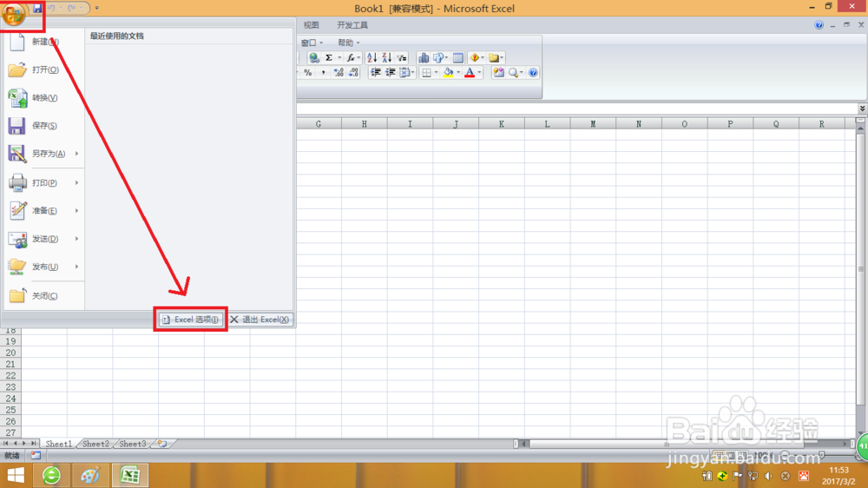This screenshot has width=868, height=488.
Task: Click the fx insert function icon
Action: tap(351, 57)
